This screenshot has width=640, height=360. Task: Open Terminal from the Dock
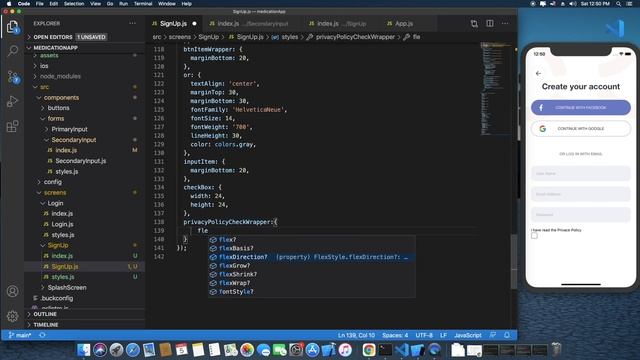[385, 350]
